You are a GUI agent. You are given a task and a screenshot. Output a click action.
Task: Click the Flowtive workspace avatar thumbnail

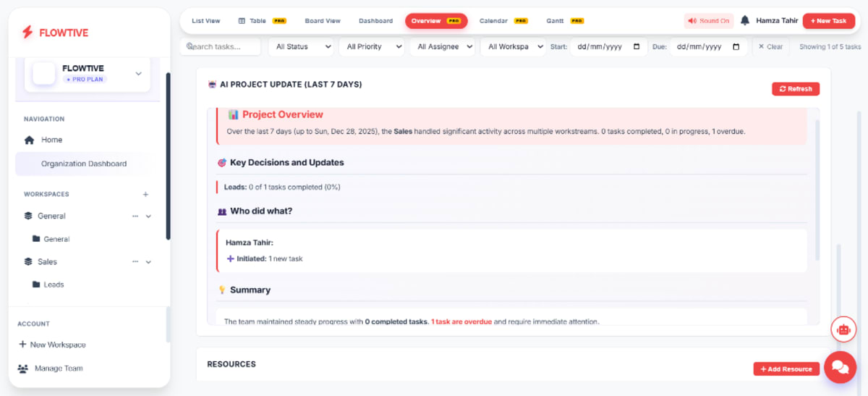point(44,73)
